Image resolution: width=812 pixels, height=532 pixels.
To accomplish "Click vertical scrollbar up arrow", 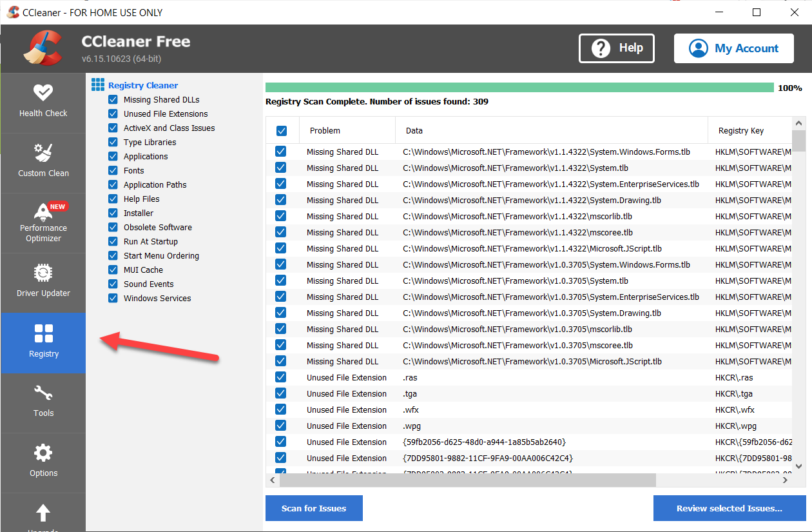I will pos(799,123).
